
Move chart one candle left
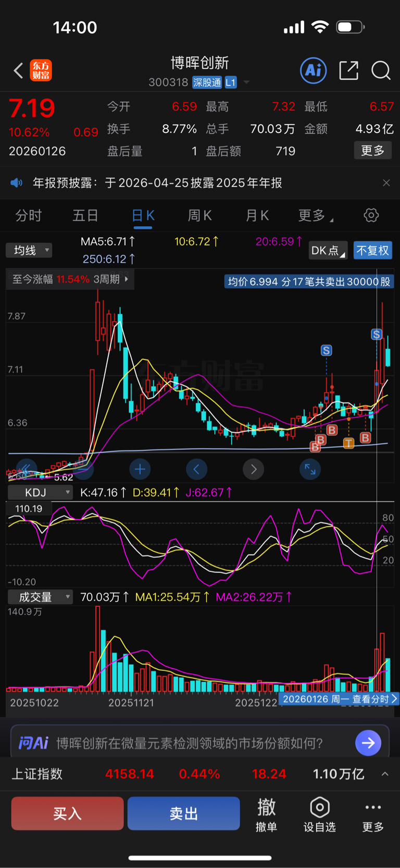pos(196,470)
